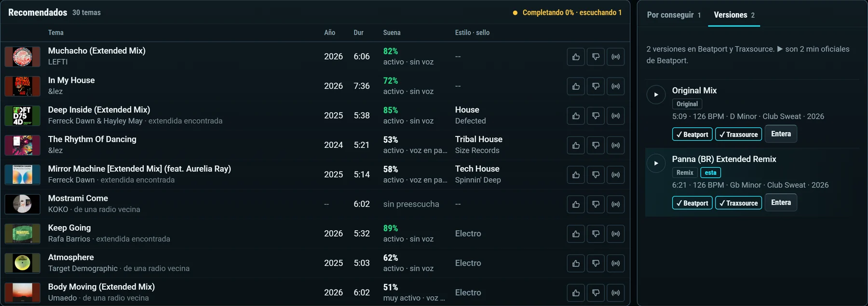Open radio icon for Deep Inside
Image resolution: width=868 pixels, height=306 pixels.
(x=615, y=116)
